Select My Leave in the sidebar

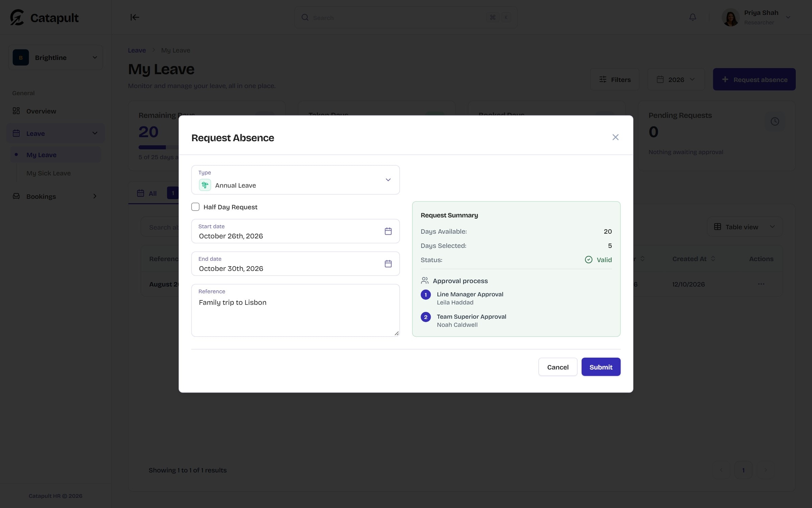point(55,155)
